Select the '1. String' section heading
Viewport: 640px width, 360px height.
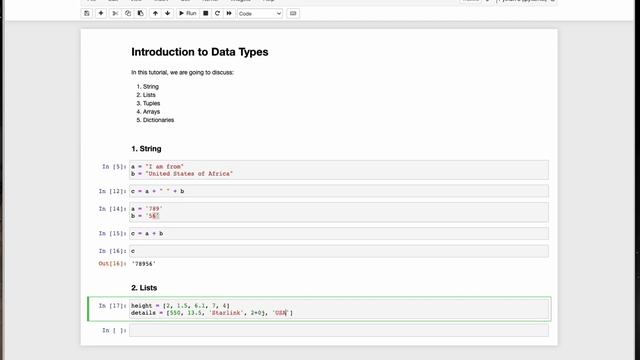click(146, 149)
